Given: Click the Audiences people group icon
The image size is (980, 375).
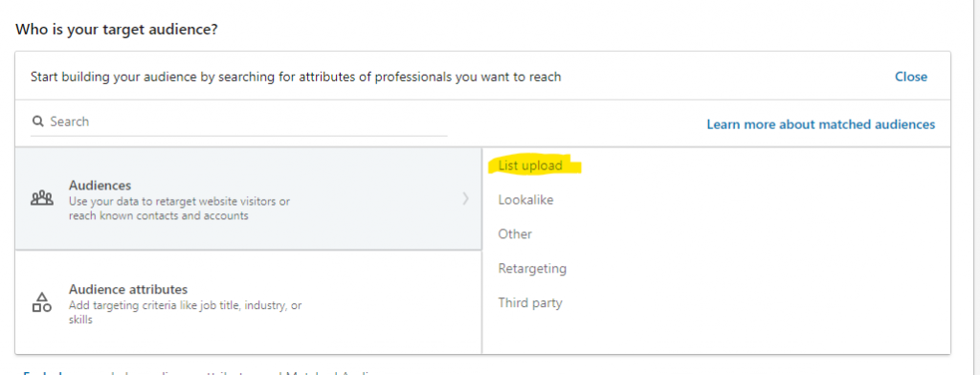Looking at the screenshot, I should tap(41, 199).
